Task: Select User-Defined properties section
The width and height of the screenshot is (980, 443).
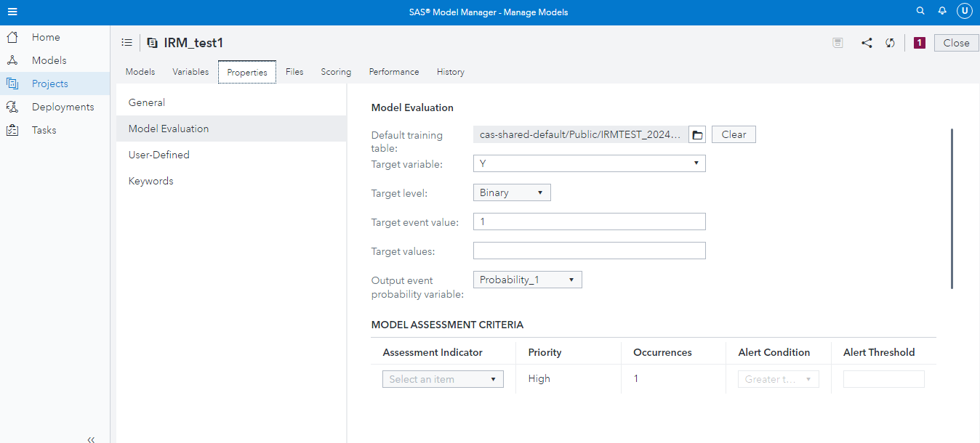Action: pos(158,155)
